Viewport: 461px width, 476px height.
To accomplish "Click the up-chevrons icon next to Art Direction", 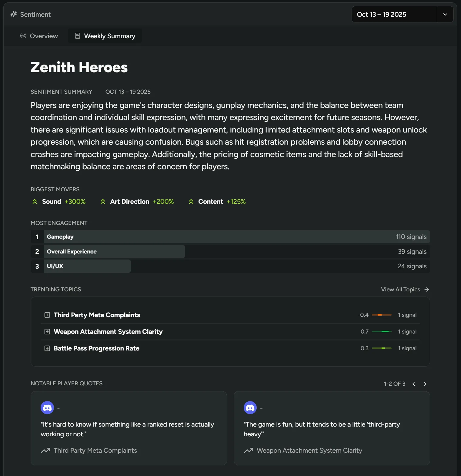I will (103, 202).
